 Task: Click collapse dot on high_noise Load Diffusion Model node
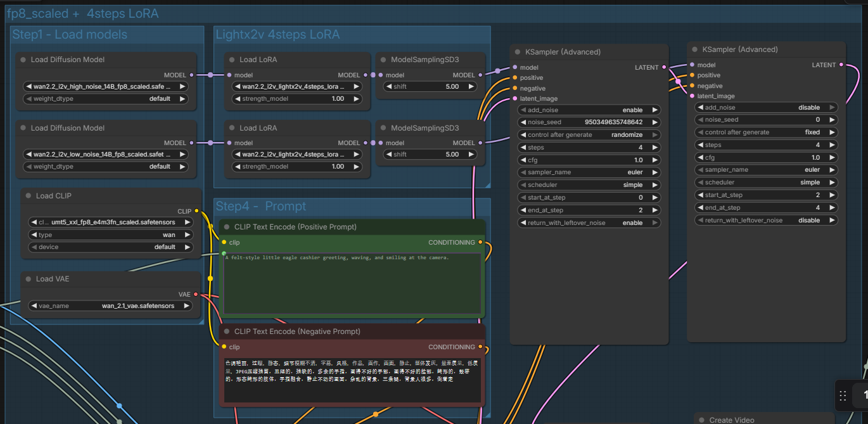[23, 60]
